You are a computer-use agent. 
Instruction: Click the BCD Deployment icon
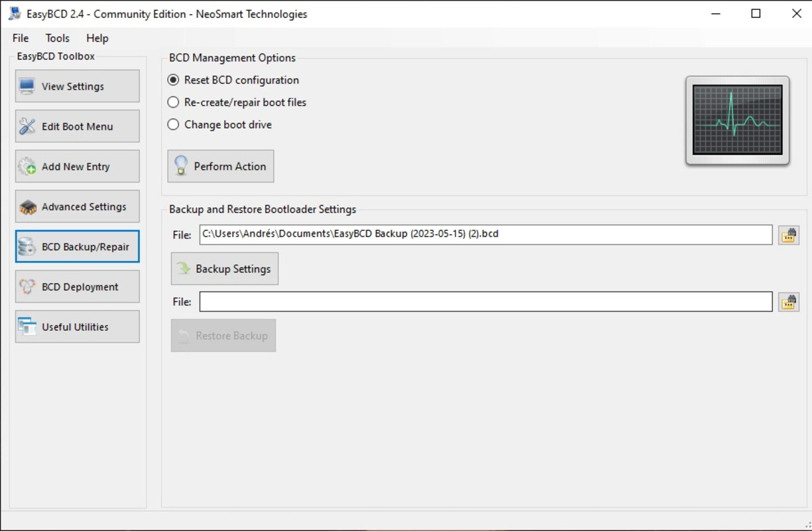tap(27, 287)
